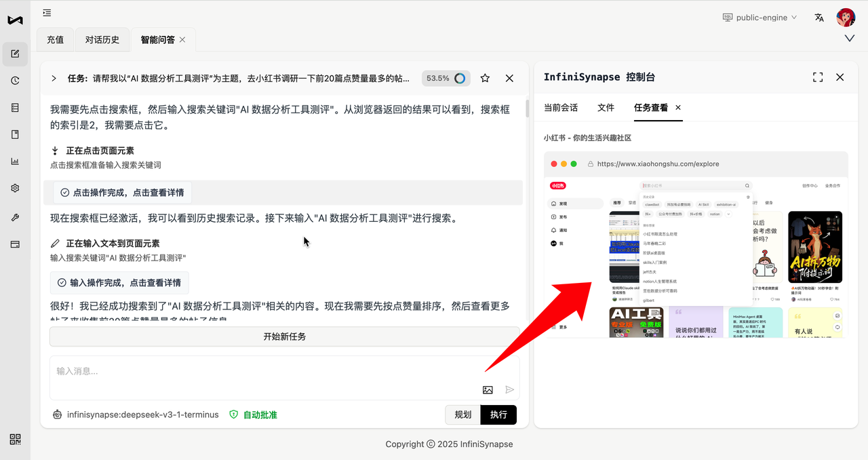Click the 53.5% progress indicator
Image resolution: width=868 pixels, height=460 pixels.
coord(446,78)
